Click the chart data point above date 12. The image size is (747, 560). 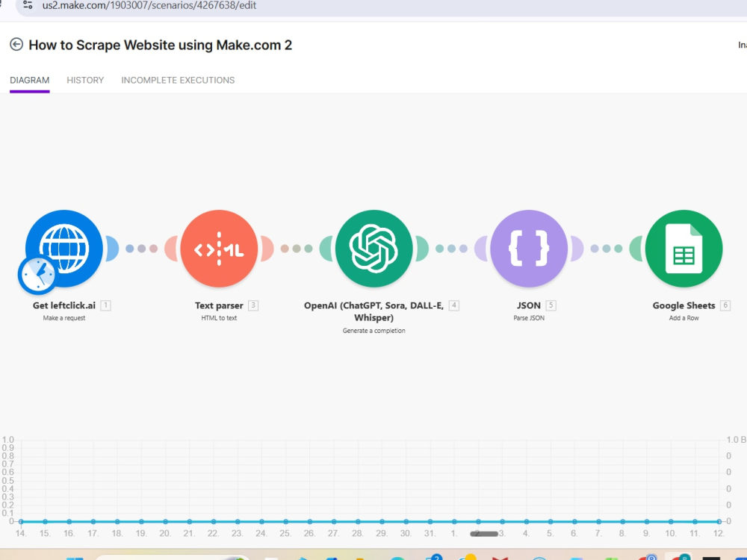click(x=719, y=521)
